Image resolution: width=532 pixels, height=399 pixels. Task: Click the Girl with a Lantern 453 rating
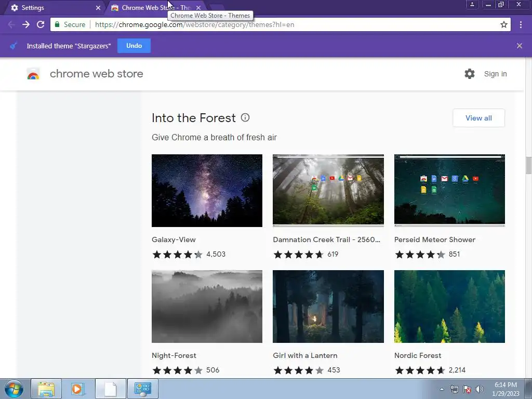(307, 370)
